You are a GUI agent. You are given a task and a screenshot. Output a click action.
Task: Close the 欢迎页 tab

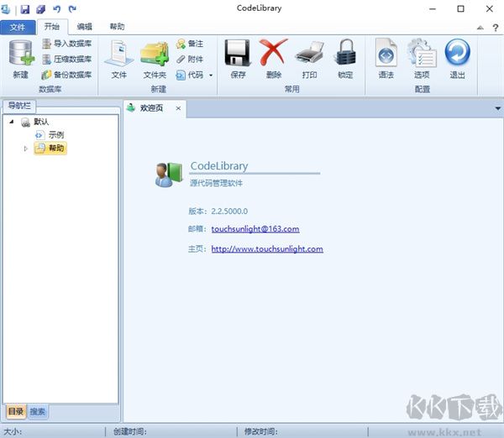(178, 108)
